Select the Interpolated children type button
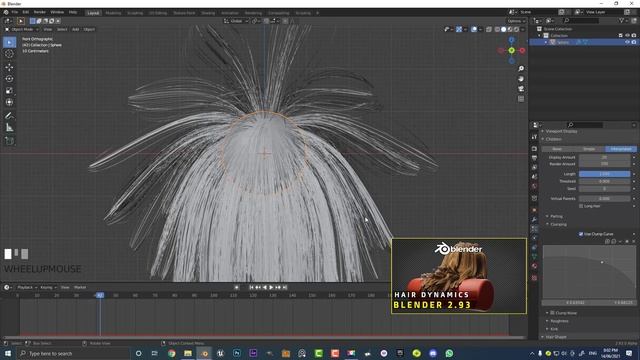 point(621,149)
